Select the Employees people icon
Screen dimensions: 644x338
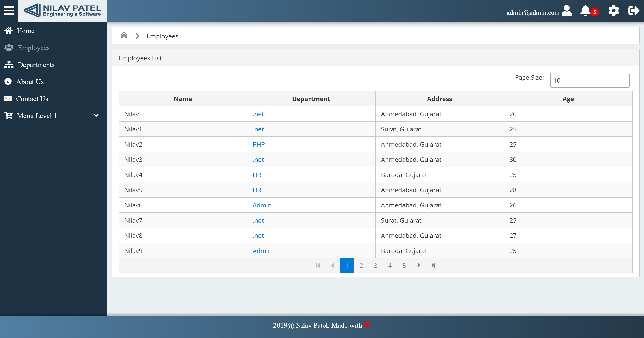(x=8, y=47)
